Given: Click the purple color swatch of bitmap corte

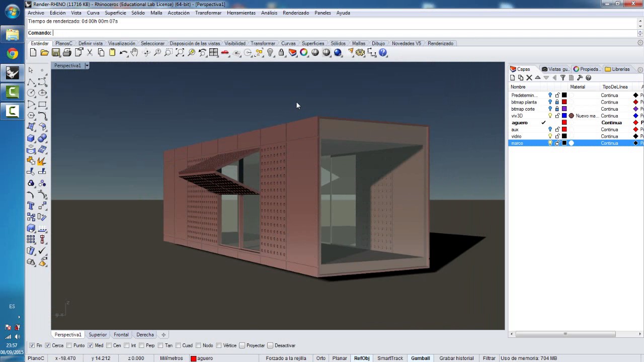Looking at the screenshot, I should 565,109.
